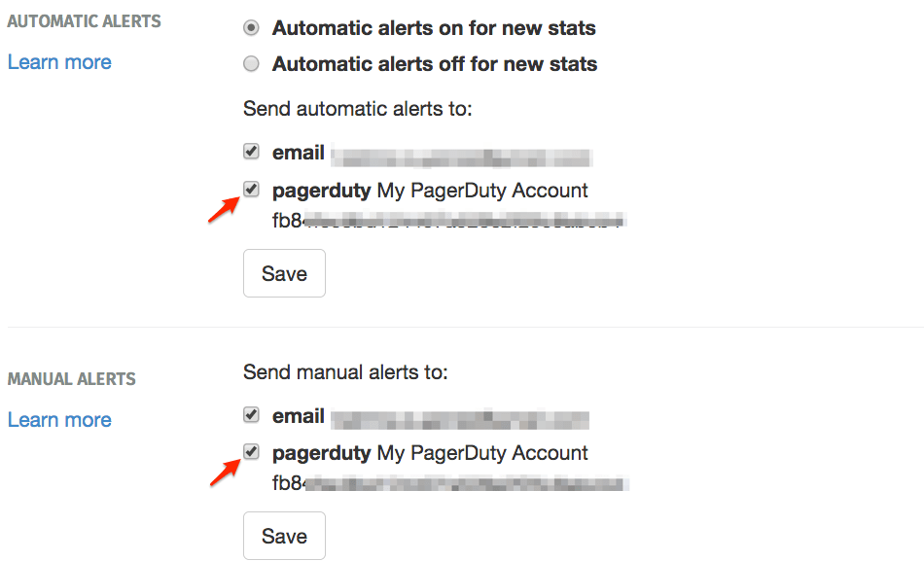The width and height of the screenshot is (924, 561).
Task: Open Learn more link below Manual Alerts
Action: (59, 420)
